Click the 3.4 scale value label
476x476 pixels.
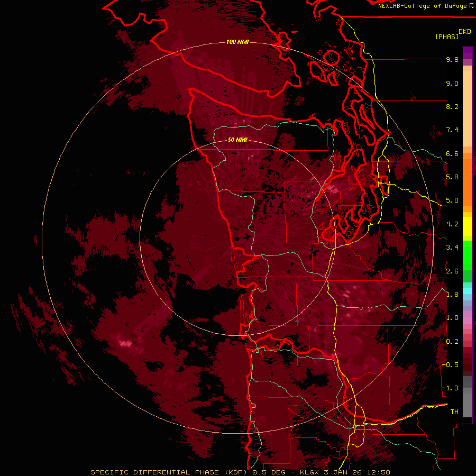click(452, 248)
